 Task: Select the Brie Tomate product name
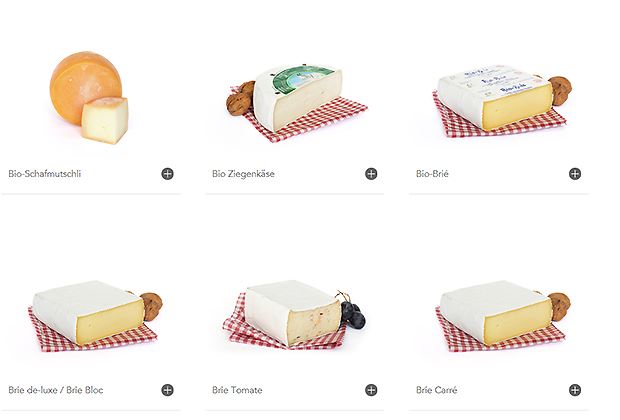[237, 390]
